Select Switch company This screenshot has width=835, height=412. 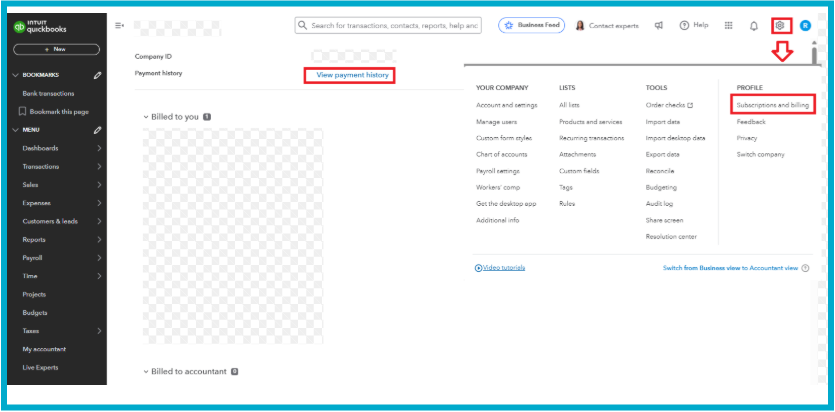(x=760, y=154)
